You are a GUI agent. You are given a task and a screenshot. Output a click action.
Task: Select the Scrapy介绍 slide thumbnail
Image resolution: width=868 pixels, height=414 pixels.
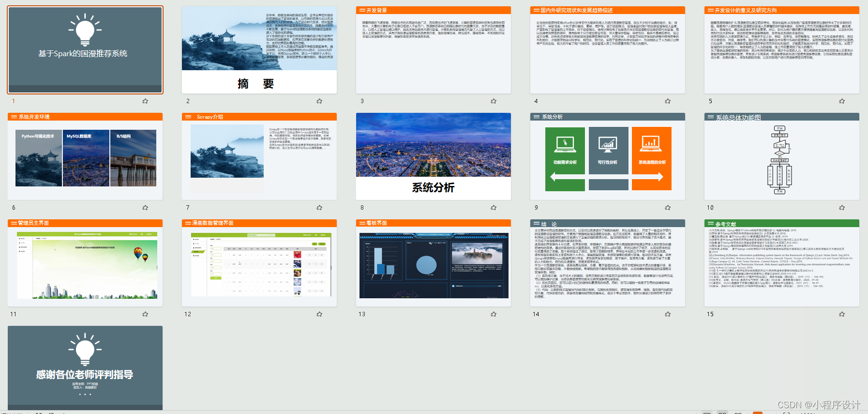259,156
